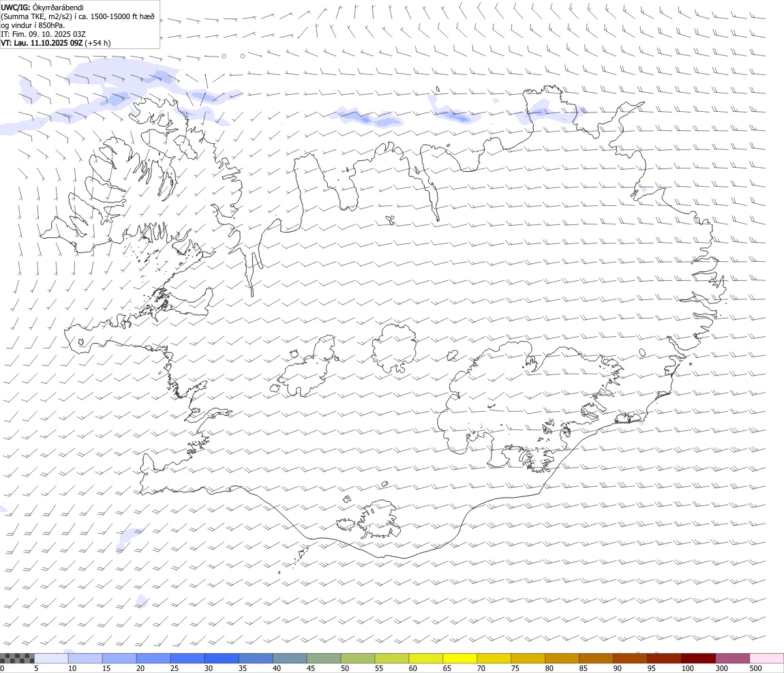Click the legend swatch between 70 and 75
The height and width of the screenshot is (673, 784).
pyautogui.click(x=494, y=659)
